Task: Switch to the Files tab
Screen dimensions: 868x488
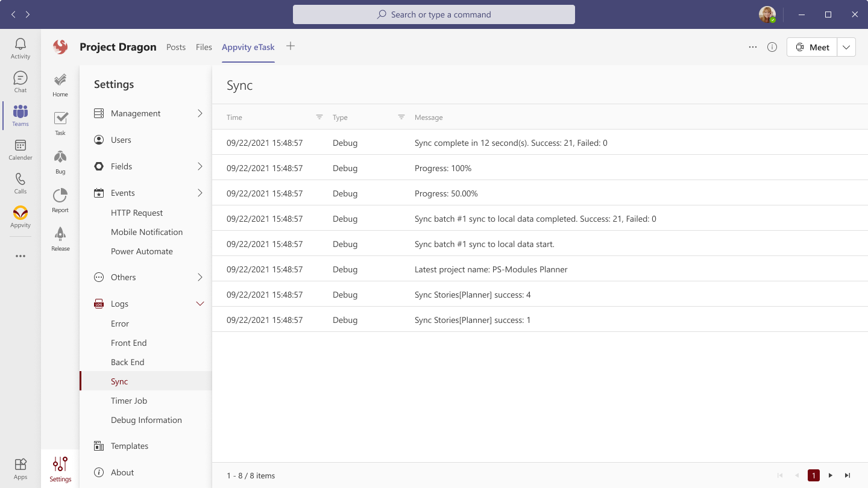Action: (x=204, y=47)
